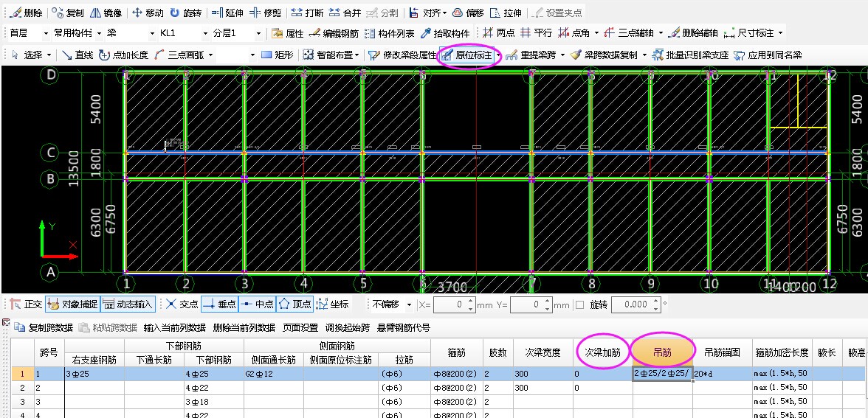Select the 偏移 offset tool
The image size is (868, 418).
point(468,13)
